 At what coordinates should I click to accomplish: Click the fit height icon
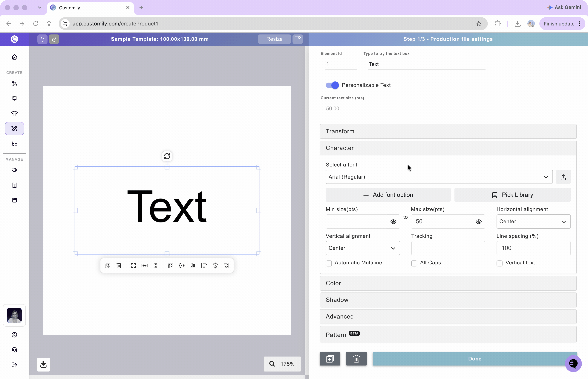(x=156, y=266)
